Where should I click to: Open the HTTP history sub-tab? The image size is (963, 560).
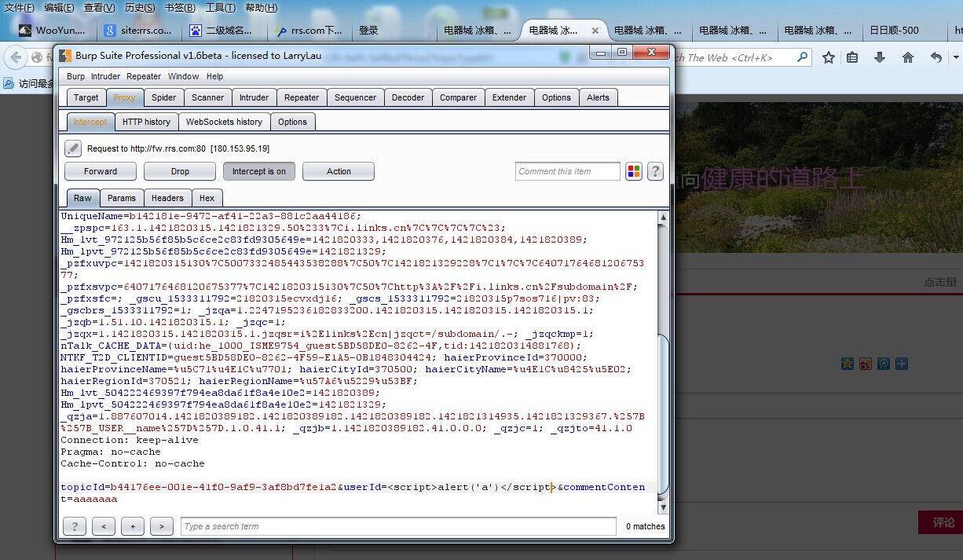tap(146, 122)
